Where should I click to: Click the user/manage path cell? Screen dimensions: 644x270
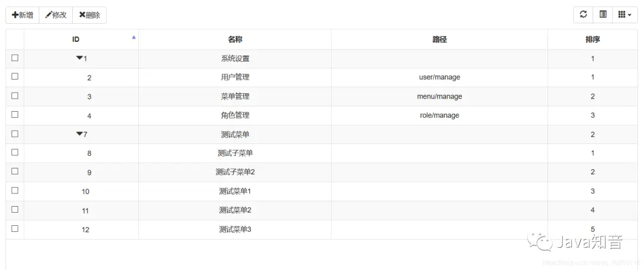click(439, 78)
